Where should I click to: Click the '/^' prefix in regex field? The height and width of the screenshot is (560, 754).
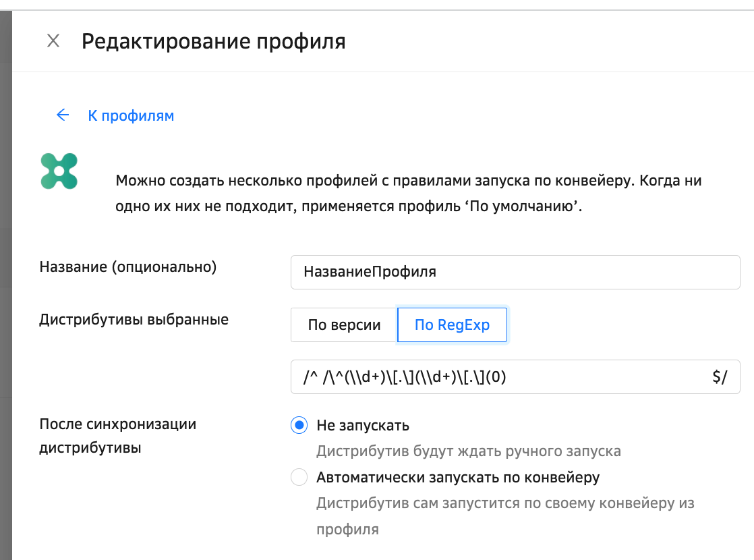pos(310,377)
